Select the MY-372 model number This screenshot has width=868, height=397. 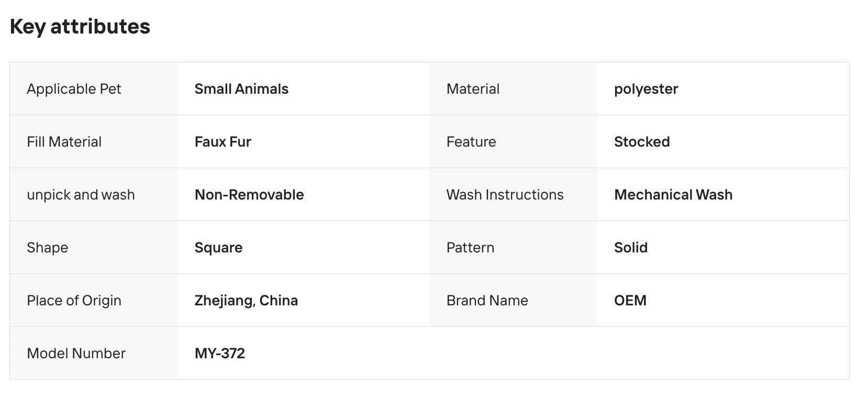[220, 354]
